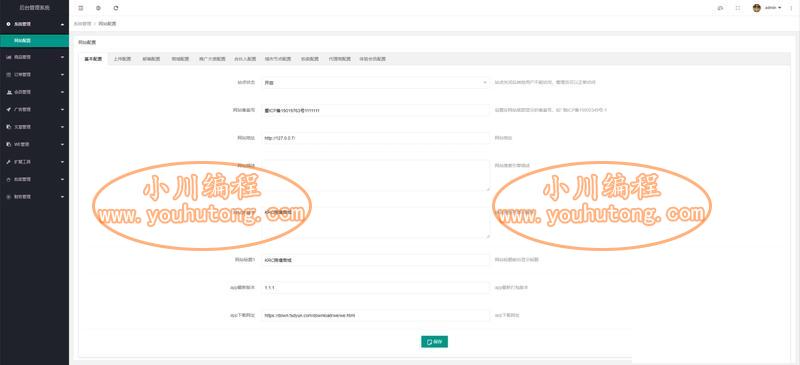This screenshot has height=365, width=800.
Task: Select the highlighted 网站配置 sidebar item
Action: pyautogui.click(x=34, y=41)
